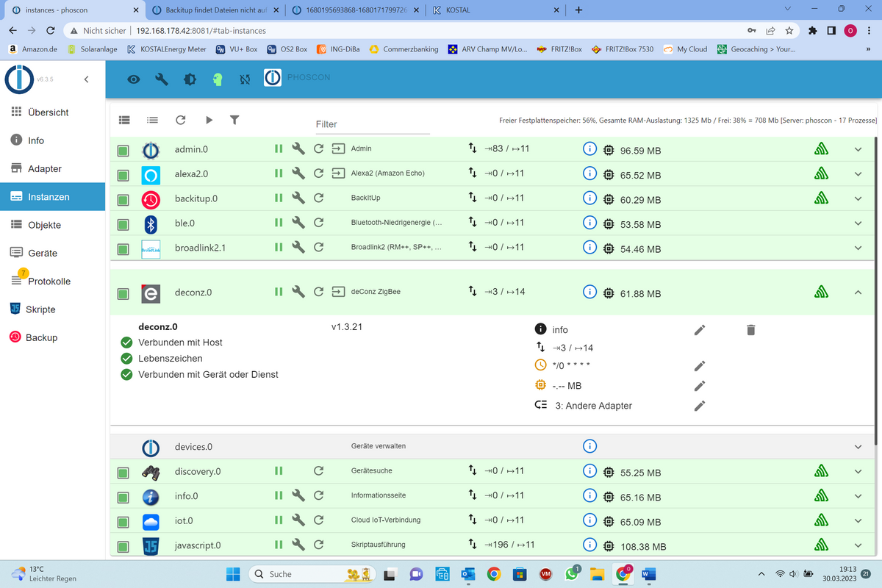This screenshot has height=588, width=882.
Task: Expand the devices.0 instance row
Action: (858, 446)
